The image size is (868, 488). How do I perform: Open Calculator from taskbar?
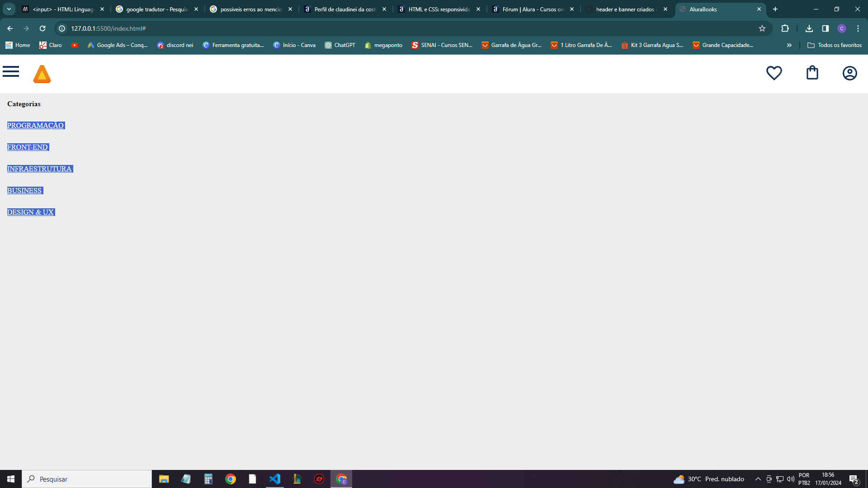(208, 479)
